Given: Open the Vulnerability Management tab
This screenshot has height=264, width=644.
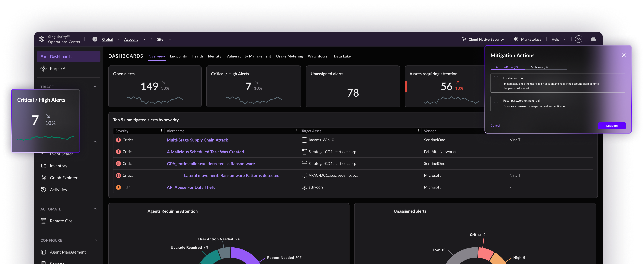Looking at the screenshot, I should pyautogui.click(x=249, y=56).
